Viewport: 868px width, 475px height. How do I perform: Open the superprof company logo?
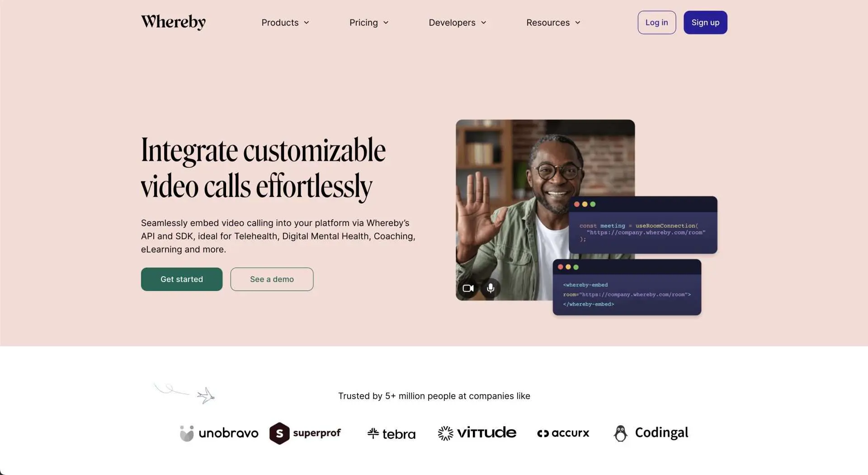(x=305, y=433)
